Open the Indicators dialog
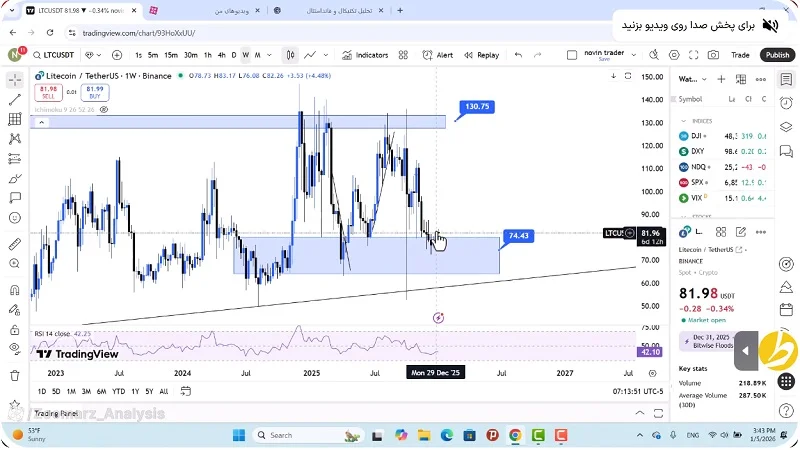 pyautogui.click(x=366, y=55)
